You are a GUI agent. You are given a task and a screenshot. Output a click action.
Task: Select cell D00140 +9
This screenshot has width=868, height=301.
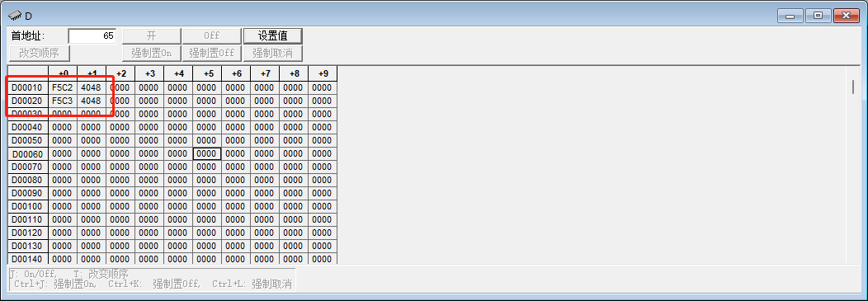coord(322,259)
